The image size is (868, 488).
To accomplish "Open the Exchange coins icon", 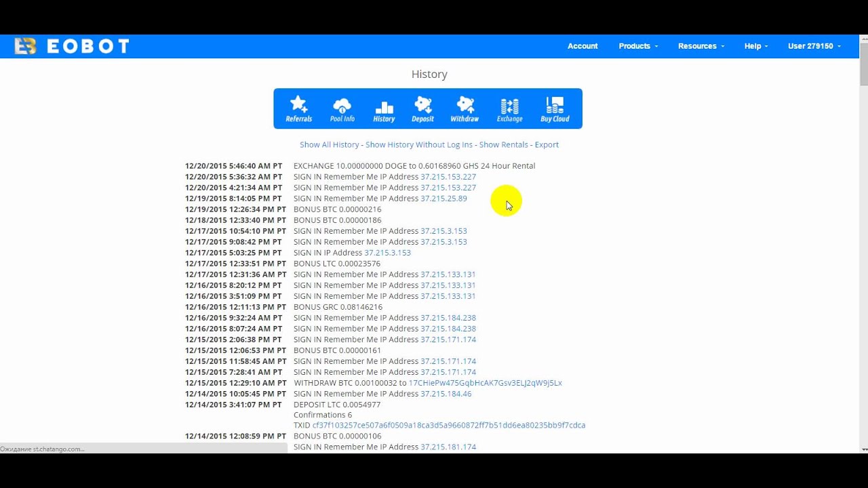I will [509, 108].
